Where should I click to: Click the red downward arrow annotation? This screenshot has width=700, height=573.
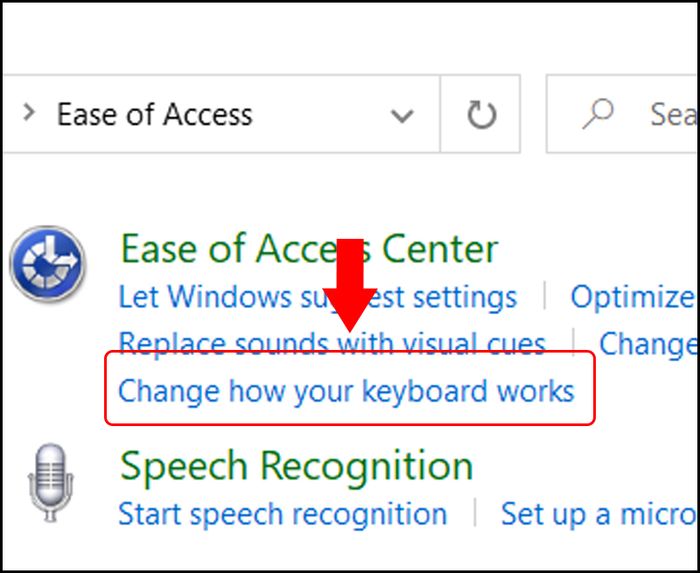coord(350,285)
